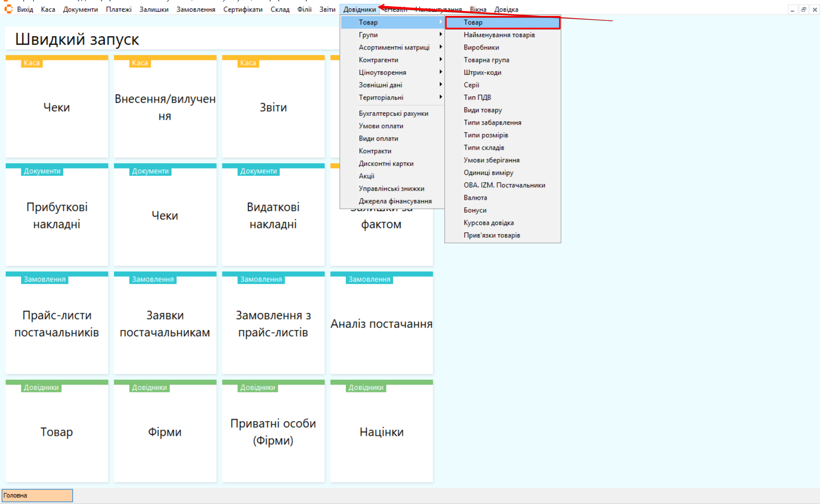Switch to the Головна tab at bottom
This screenshot has height=504, width=820.
tap(37, 495)
